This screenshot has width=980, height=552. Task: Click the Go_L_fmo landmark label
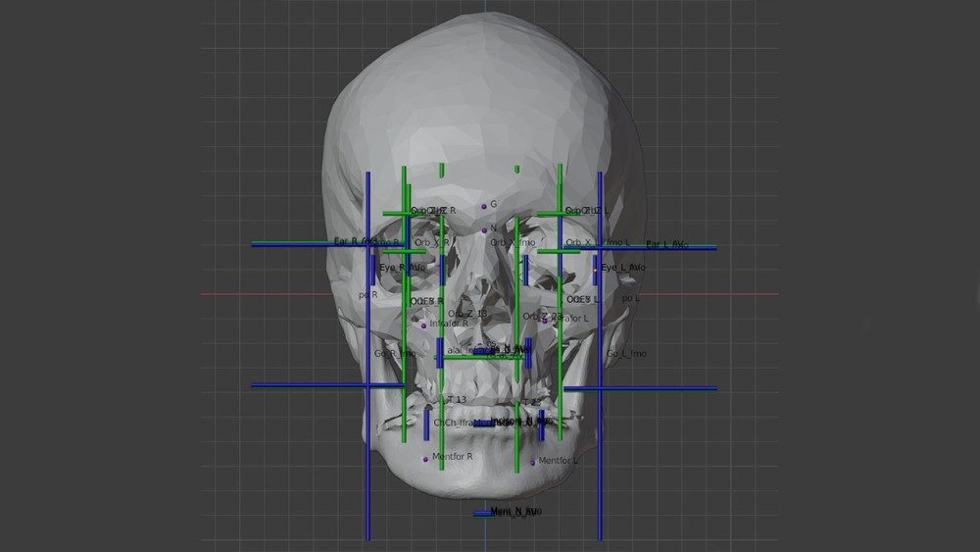[x=626, y=354]
